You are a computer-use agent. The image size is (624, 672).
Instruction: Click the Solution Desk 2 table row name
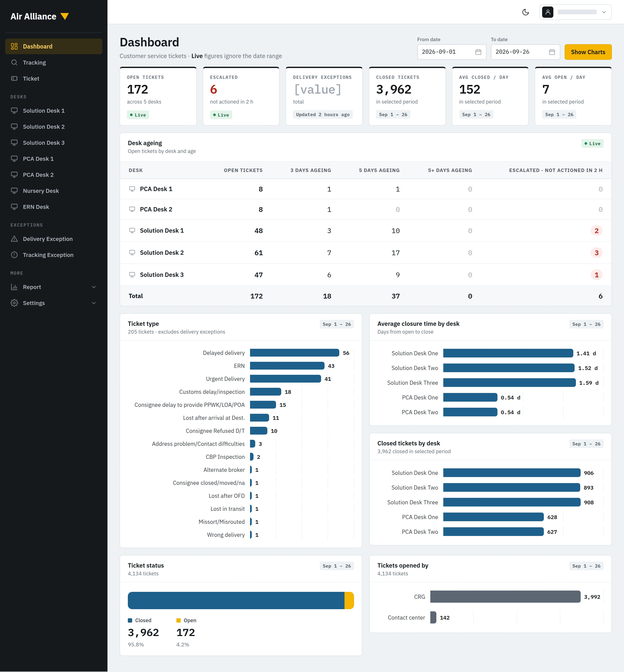pyautogui.click(x=162, y=253)
